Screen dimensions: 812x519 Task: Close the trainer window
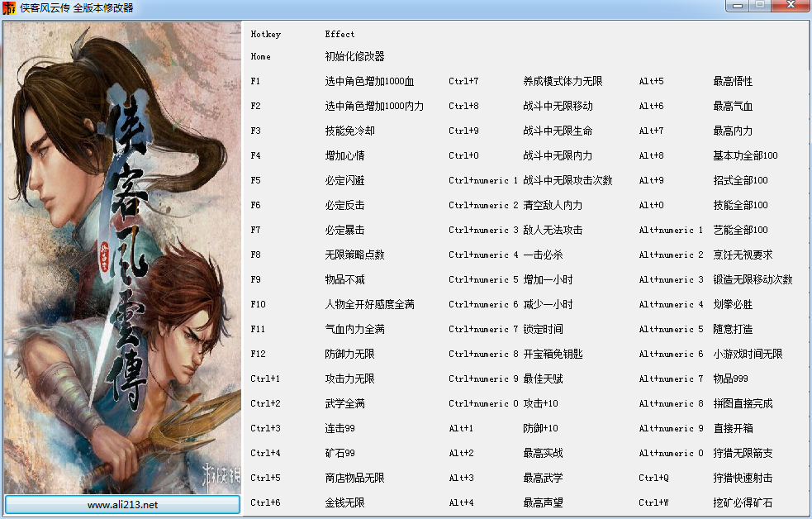pos(791,6)
